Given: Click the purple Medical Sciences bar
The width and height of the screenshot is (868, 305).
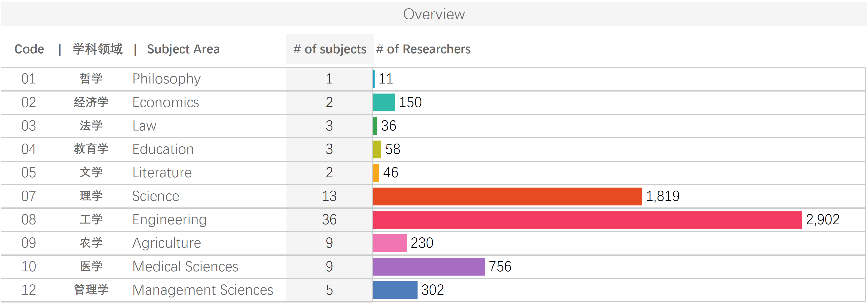Looking at the screenshot, I should (x=429, y=267).
